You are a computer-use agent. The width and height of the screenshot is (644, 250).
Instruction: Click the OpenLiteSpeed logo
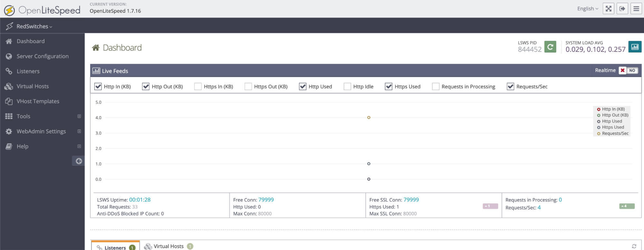[42, 10]
